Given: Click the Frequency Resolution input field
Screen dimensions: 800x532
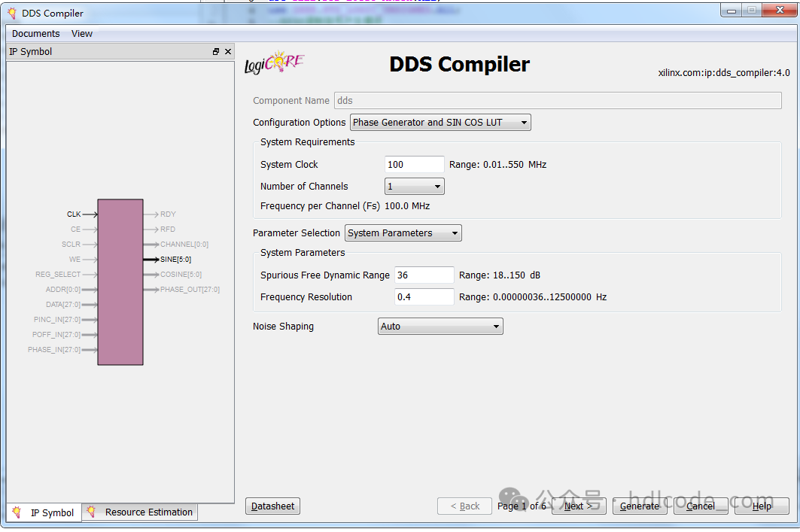Looking at the screenshot, I should click(x=424, y=297).
